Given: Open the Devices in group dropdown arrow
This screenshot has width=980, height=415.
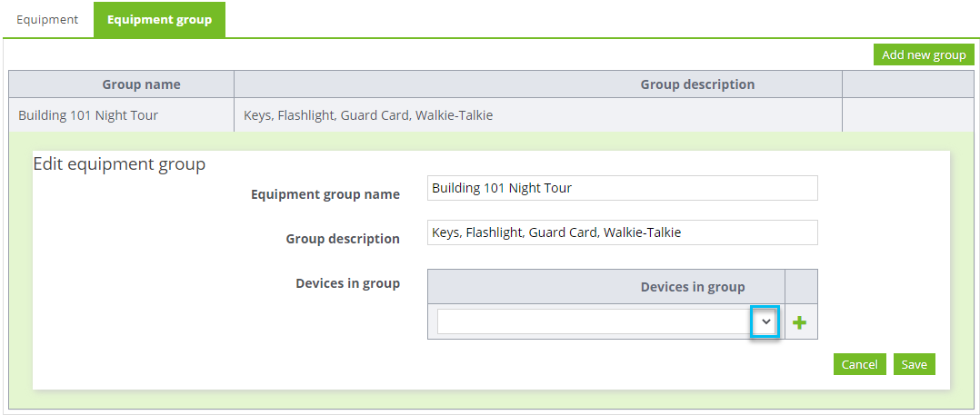Looking at the screenshot, I should point(765,322).
